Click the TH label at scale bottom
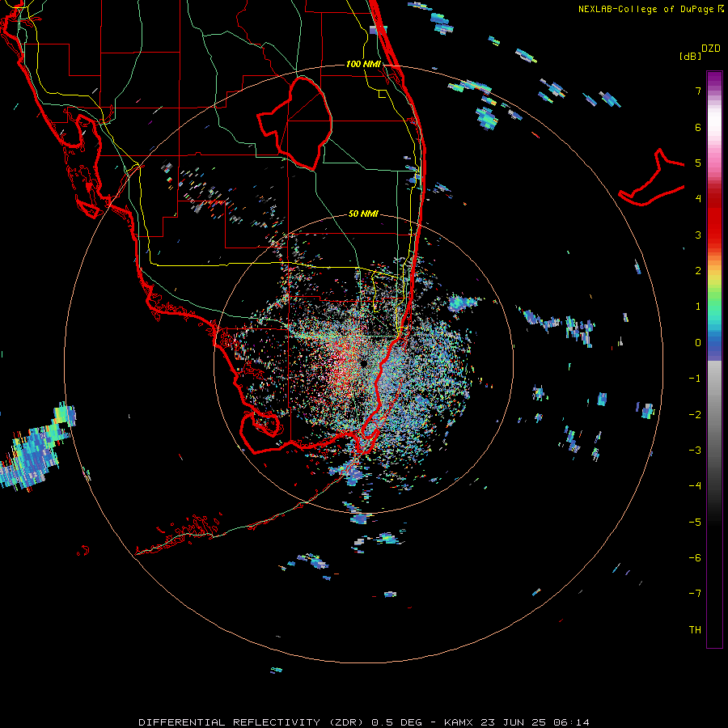This screenshot has height=728, width=728. [695, 629]
